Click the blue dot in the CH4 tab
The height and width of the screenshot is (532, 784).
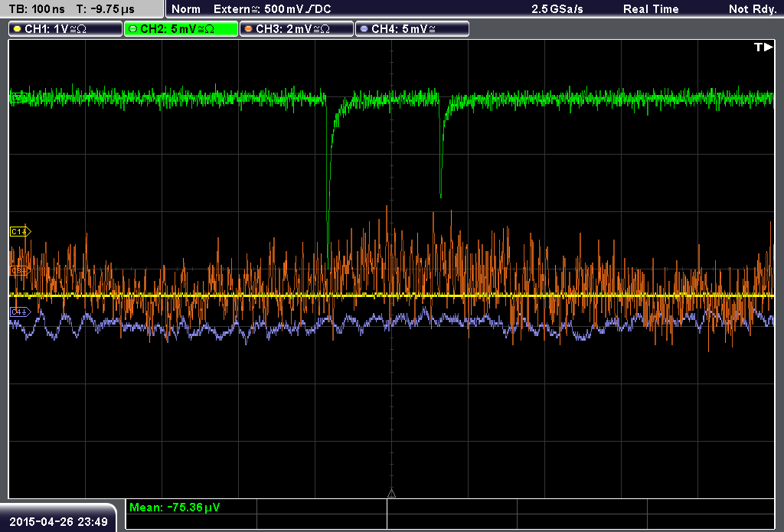point(364,29)
